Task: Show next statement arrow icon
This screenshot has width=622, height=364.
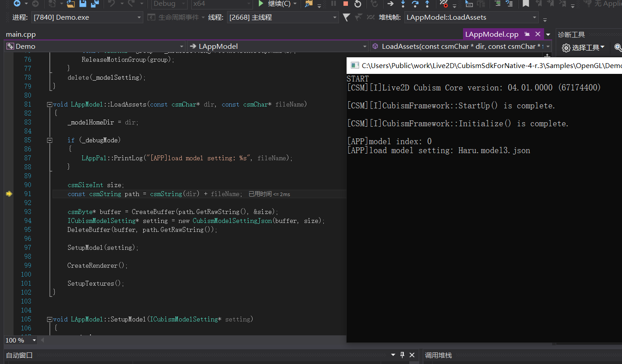Action: [x=390, y=4]
